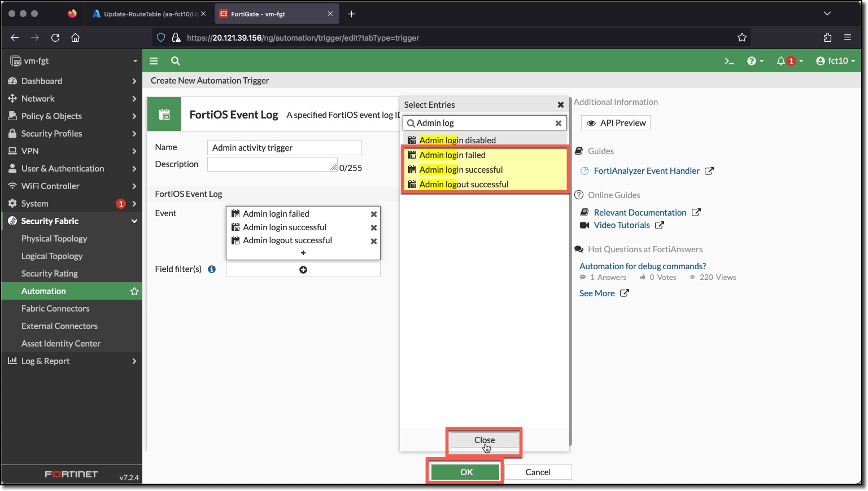Close the Select Entries panel X
The width and height of the screenshot is (868, 491).
click(x=561, y=105)
